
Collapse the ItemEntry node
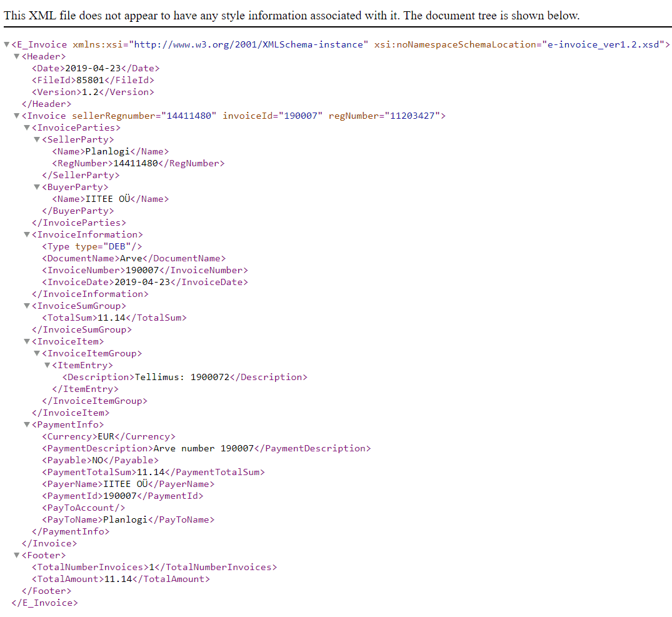click(48, 366)
